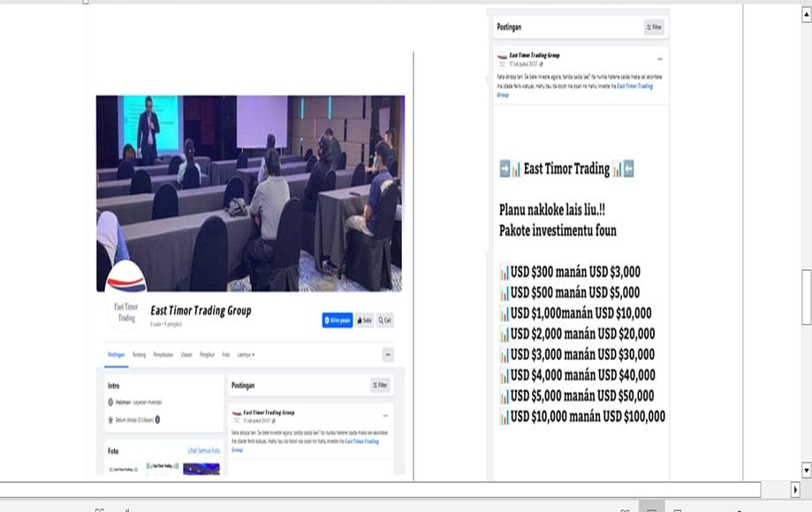Click the info icon next to ratings line

157,419
